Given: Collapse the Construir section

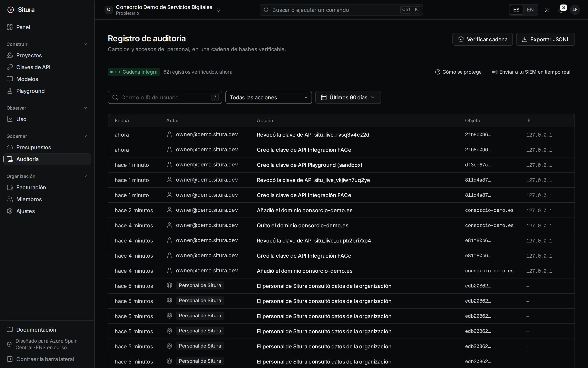Looking at the screenshot, I should (x=85, y=44).
